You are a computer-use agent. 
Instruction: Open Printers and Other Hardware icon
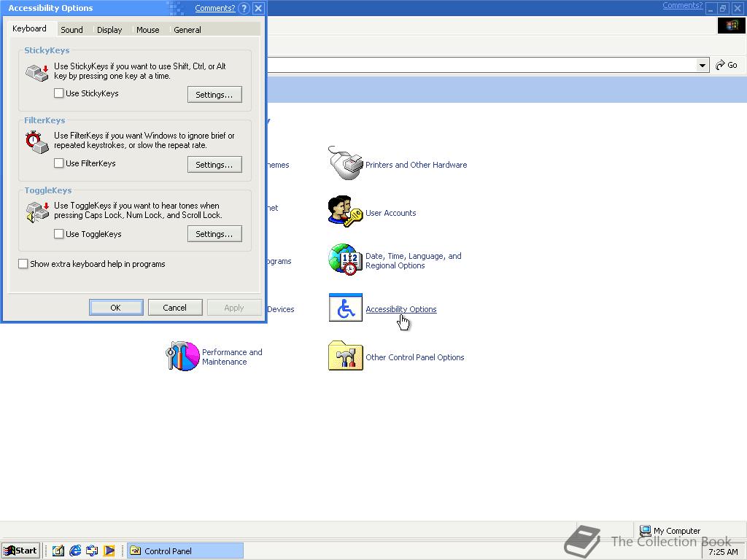coord(345,163)
